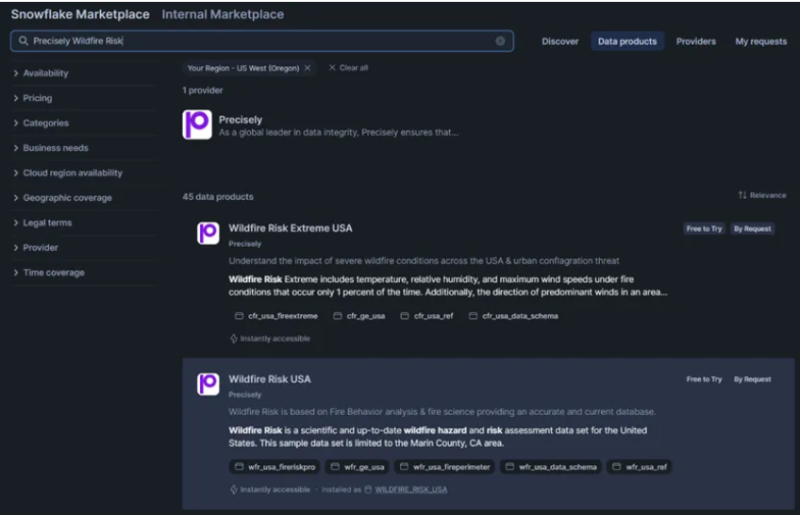Viewport: 800px width, 515px height.
Task: Switch to the Data products tab
Action: point(627,41)
